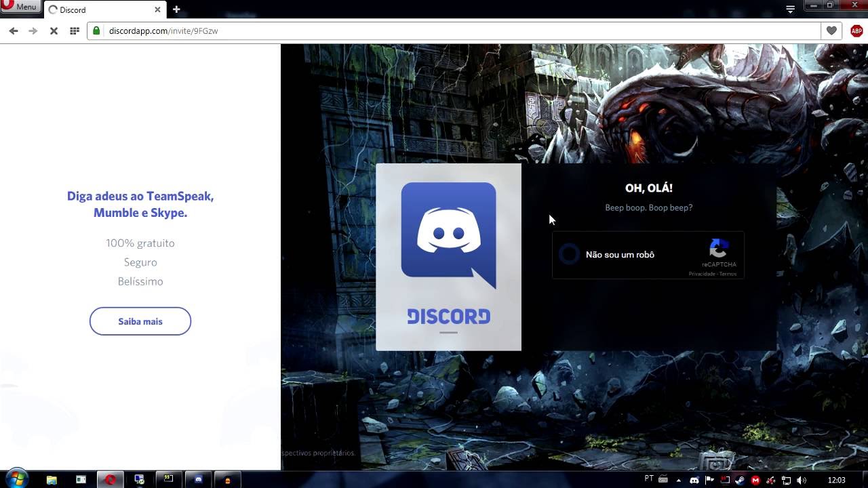Open the Adblock Plus extension icon
This screenshot has height=488, width=868.
pyautogui.click(x=856, y=30)
